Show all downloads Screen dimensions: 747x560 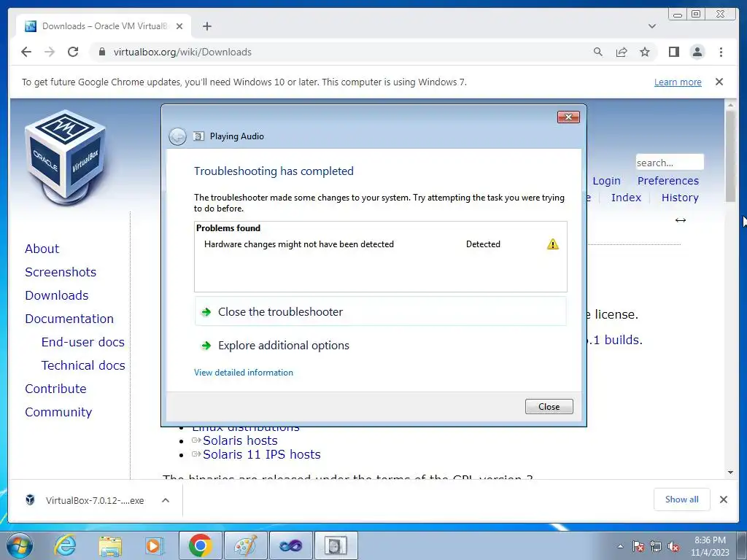(682, 499)
